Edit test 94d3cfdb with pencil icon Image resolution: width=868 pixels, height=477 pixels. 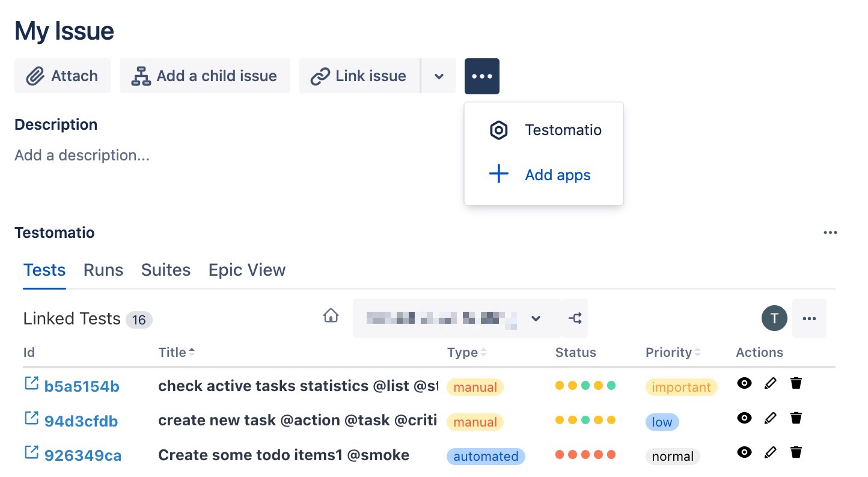pos(770,418)
